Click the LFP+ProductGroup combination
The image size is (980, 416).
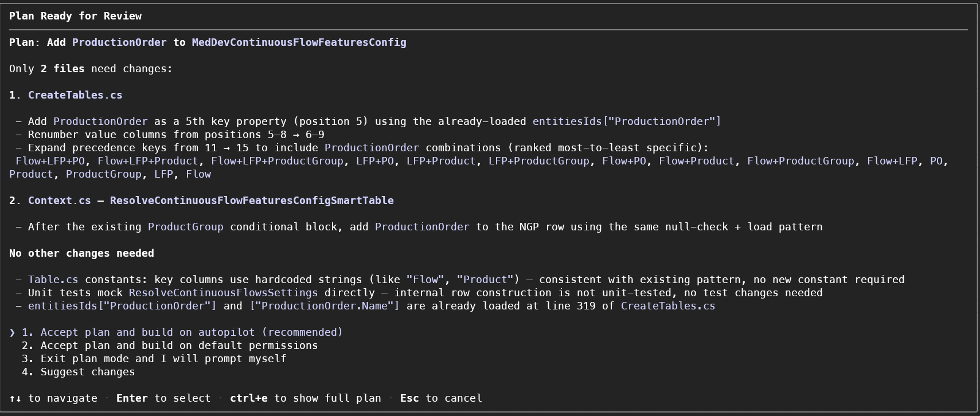point(538,161)
